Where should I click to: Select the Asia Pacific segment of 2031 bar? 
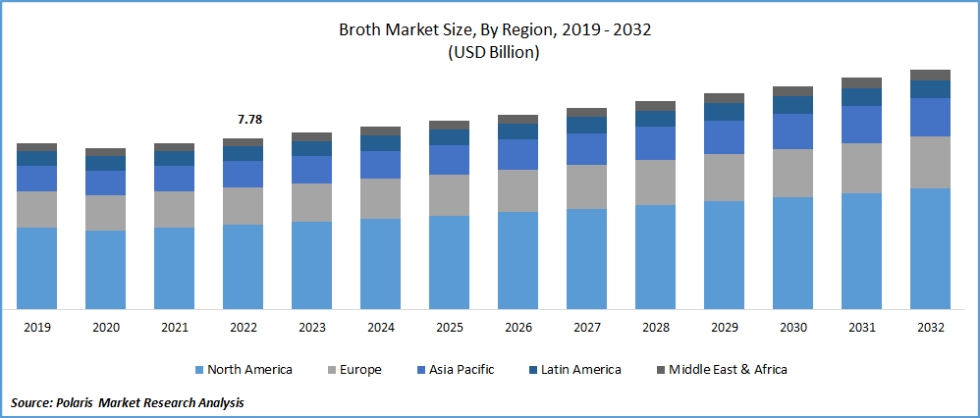862,125
